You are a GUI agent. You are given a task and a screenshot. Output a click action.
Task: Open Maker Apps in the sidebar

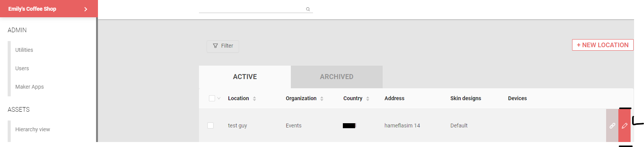[x=29, y=87]
